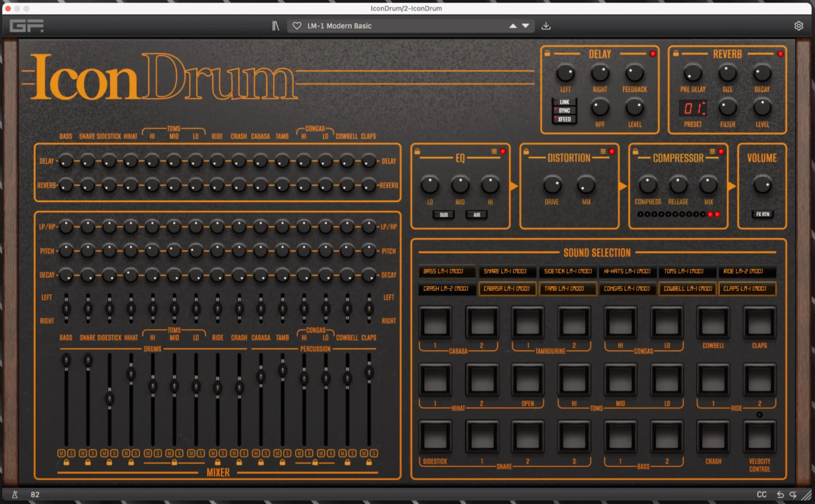Lock the Cowbell mixer channel
815x504 pixels.
click(347, 463)
